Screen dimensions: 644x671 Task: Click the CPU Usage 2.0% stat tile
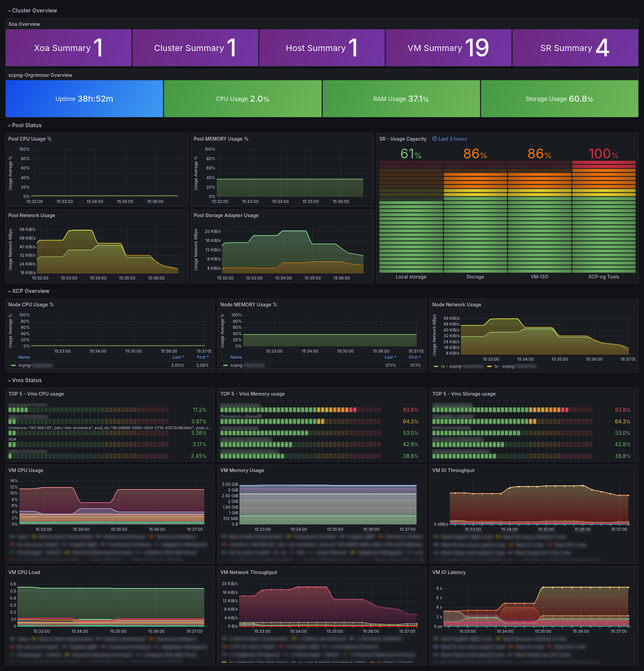243,99
